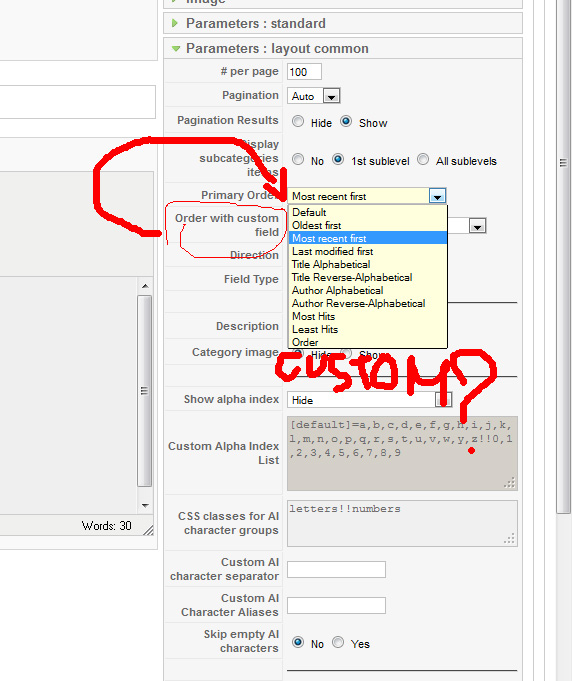Select All sublevels radio button
This screenshot has height=681, width=572.
point(423,159)
